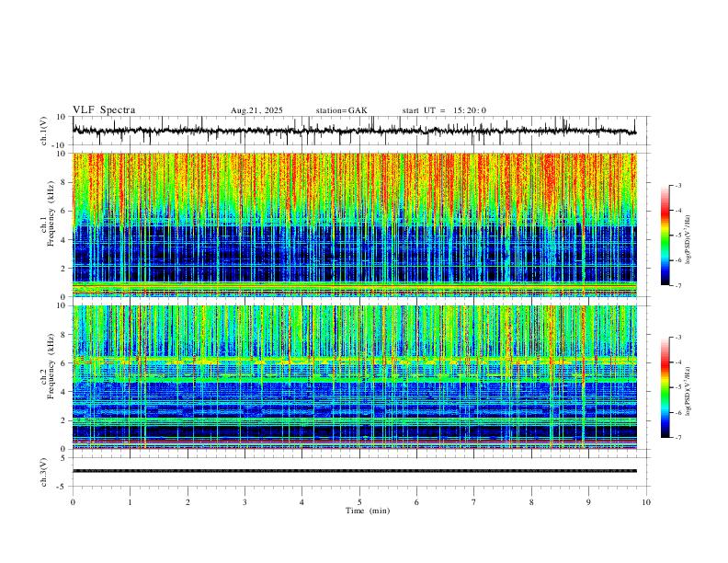This screenshot has width=728, height=563.
Task: Click time axis tick label '9'
Action: 588,502
